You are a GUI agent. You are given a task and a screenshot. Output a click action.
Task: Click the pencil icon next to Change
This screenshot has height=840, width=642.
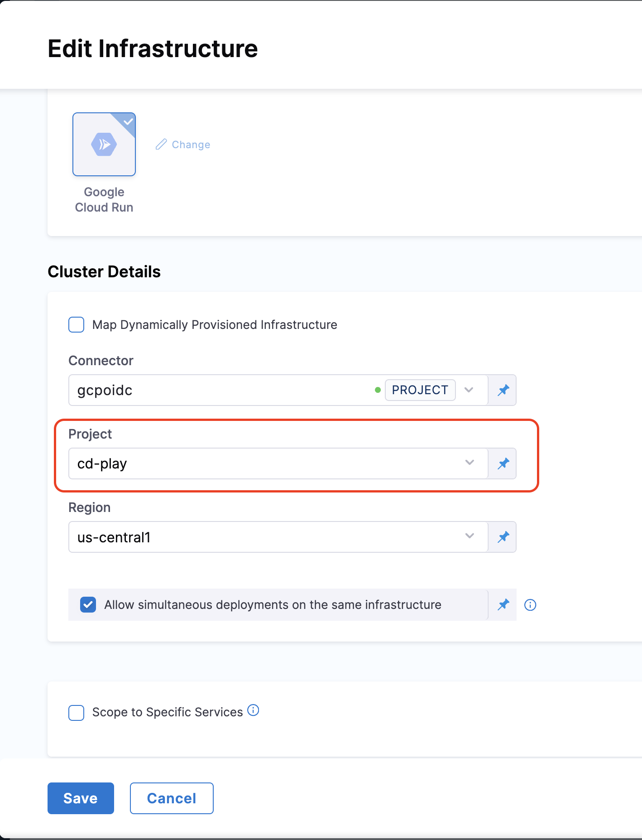coord(161,145)
